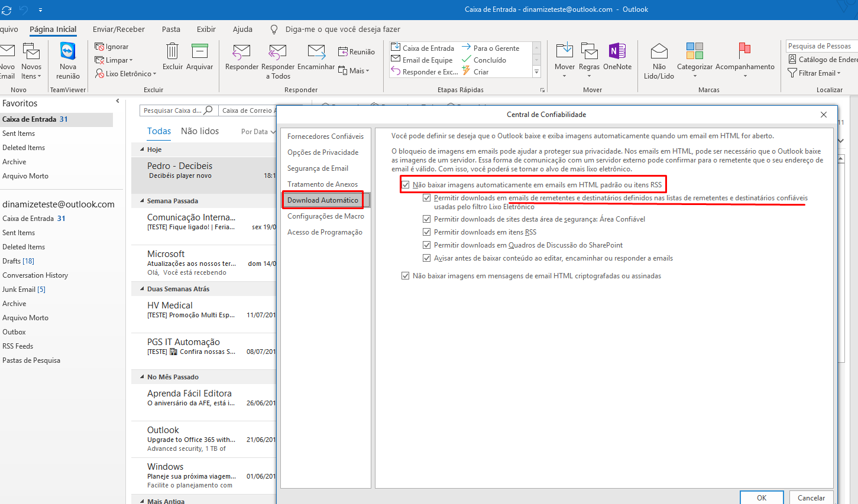Open Por Data sort dropdown
The width and height of the screenshot is (858, 504).
pyautogui.click(x=258, y=132)
